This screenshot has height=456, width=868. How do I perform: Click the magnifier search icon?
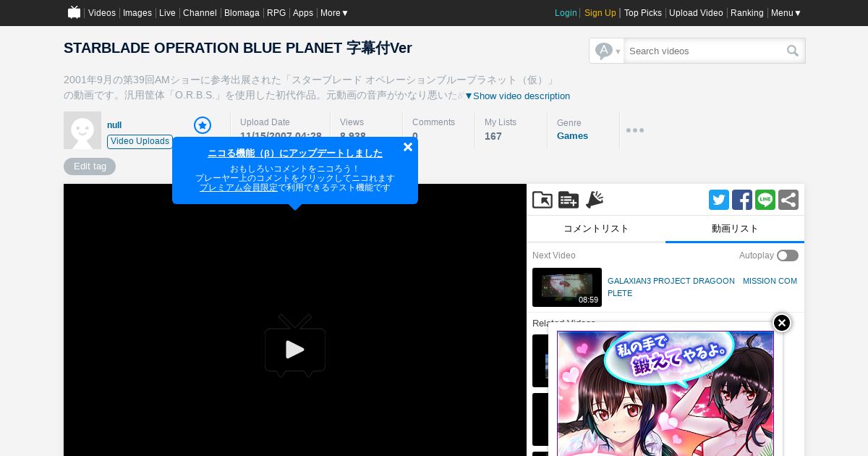point(793,51)
